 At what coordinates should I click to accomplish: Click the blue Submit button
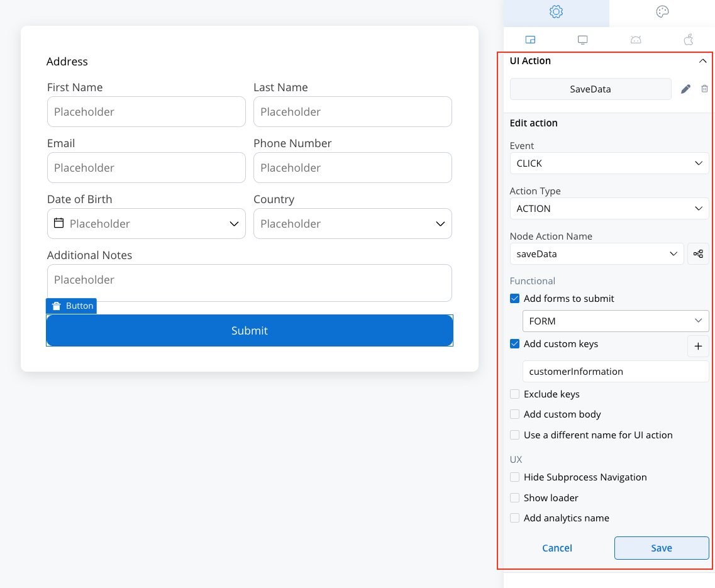pos(250,330)
